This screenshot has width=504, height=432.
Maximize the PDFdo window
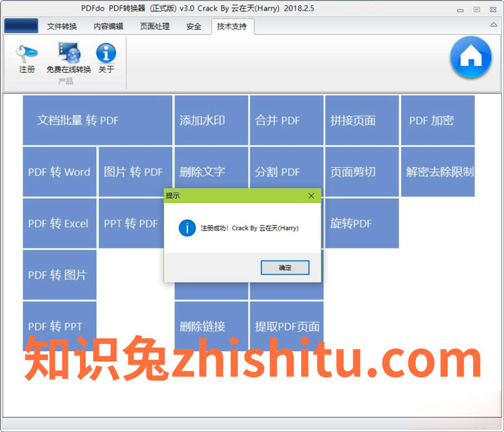pyautogui.click(x=476, y=9)
